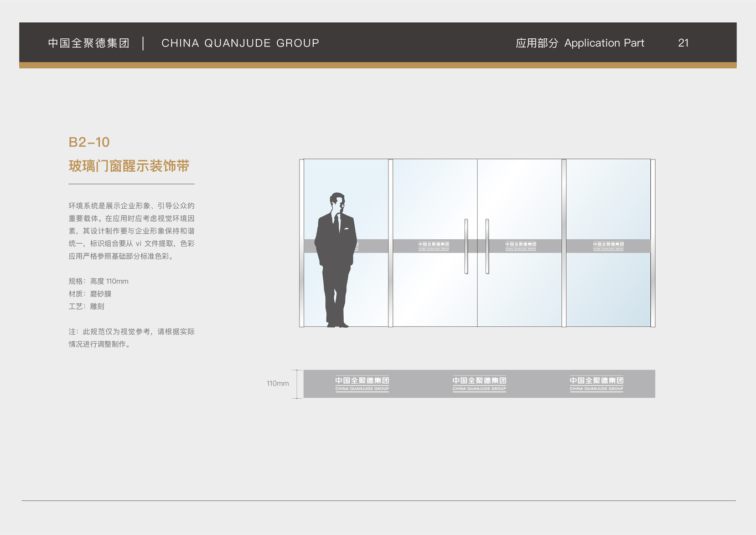Click the paragraph starting 环境系统是展示企业形象
Viewport: 756px width, 535px height.
click(132, 231)
